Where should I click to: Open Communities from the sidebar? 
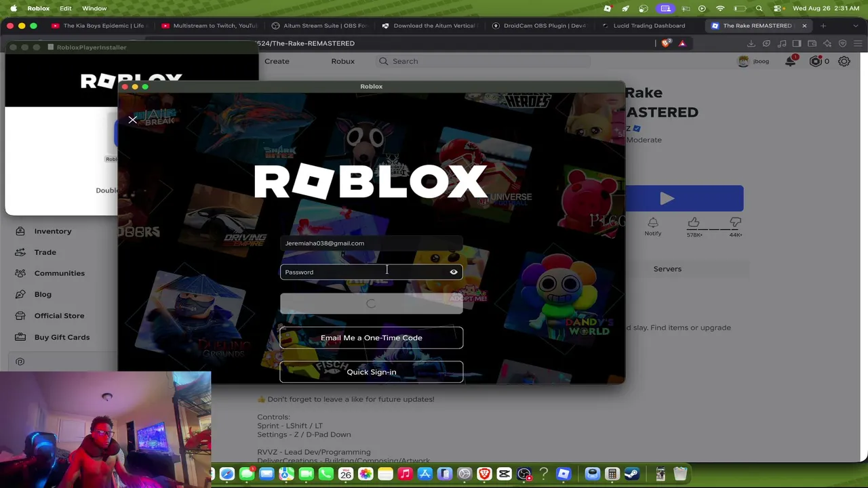point(60,273)
